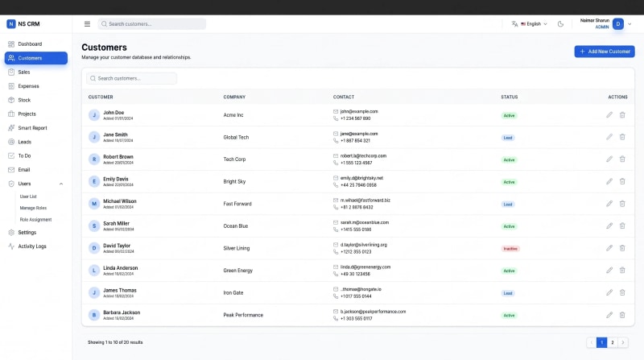Screen dimensions: 644x360
Task: Click the To Do sidebar icon
Action: pyautogui.click(x=11, y=155)
